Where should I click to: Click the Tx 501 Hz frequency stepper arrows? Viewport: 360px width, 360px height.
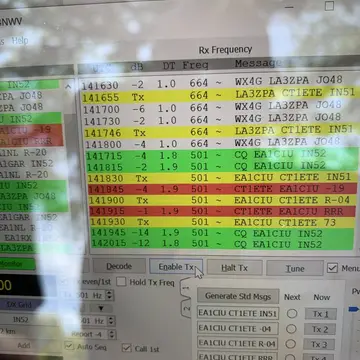pos(109,295)
